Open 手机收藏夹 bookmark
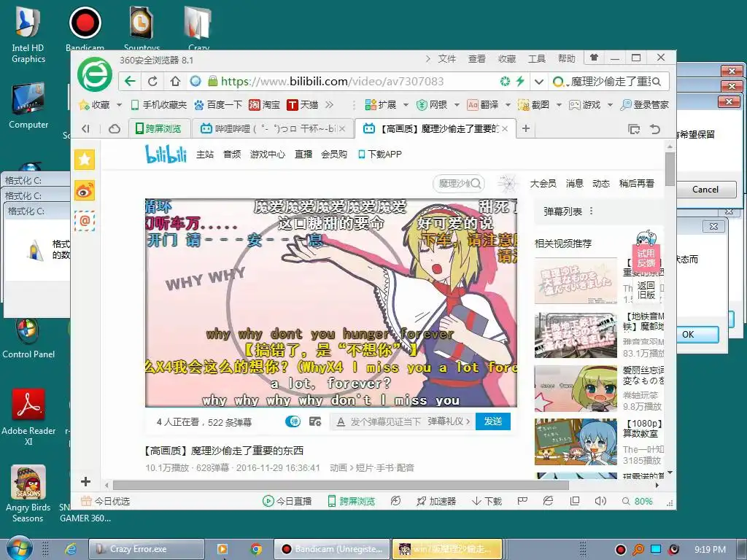The image size is (747, 560). click(159, 105)
